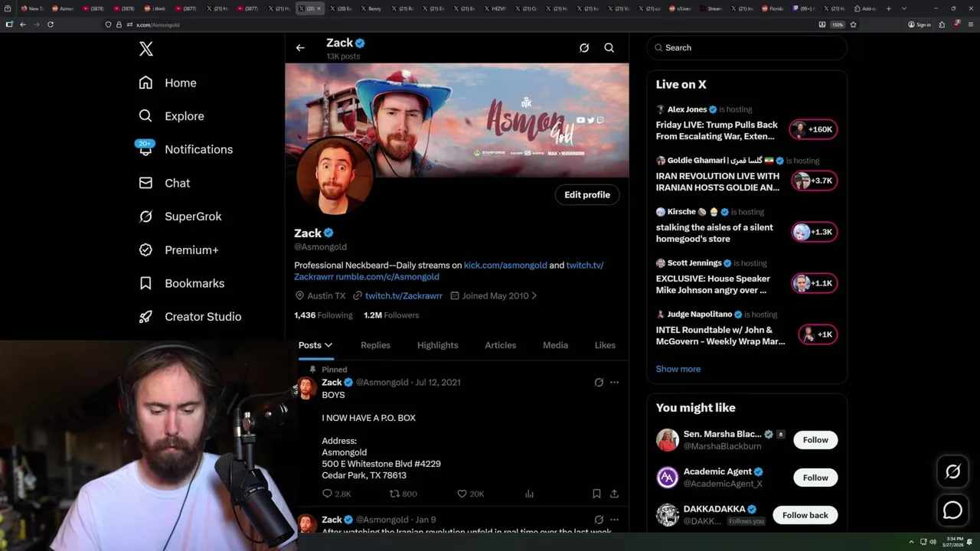Reply to the pinned P.O. Box post
The height and width of the screenshot is (551, 980).
click(336, 494)
